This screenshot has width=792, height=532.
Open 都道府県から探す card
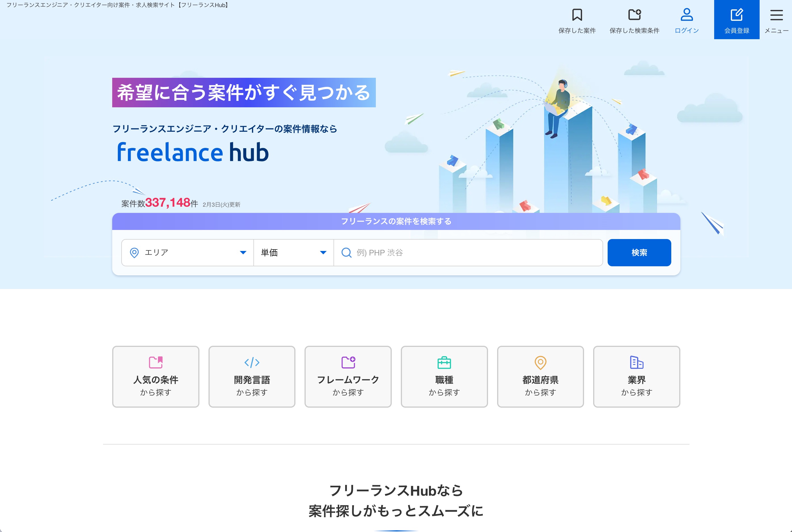(540, 377)
